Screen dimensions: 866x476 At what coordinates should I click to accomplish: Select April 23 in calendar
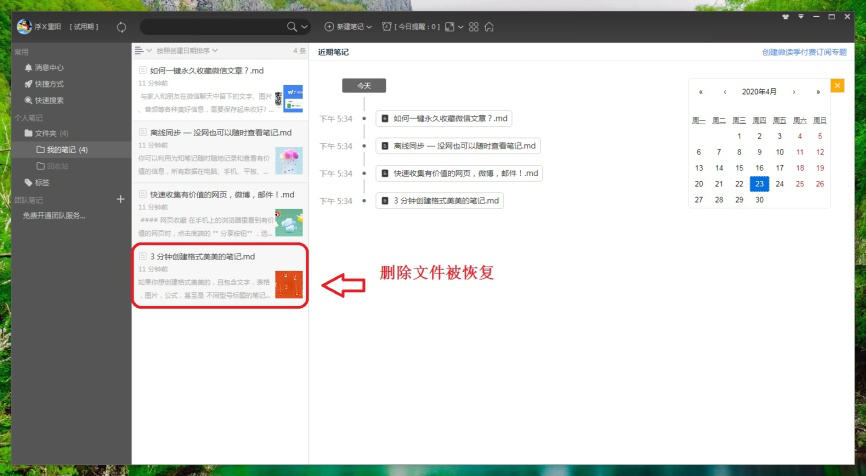click(759, 184)
